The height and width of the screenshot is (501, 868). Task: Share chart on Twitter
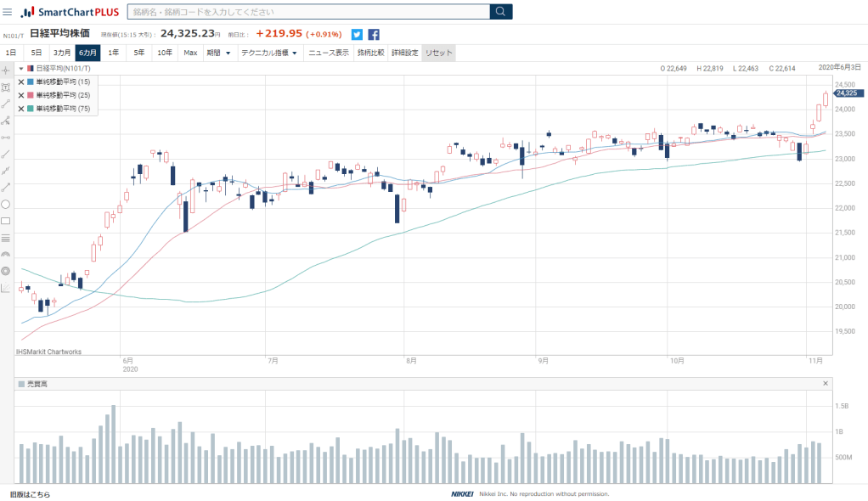click(x=357, y=35)
